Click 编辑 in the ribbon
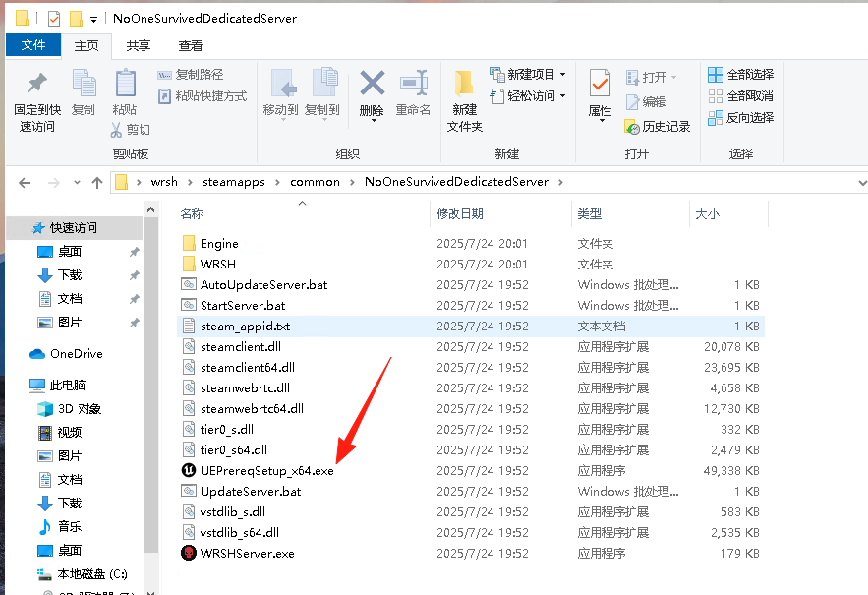Screen dimensions: 868x595 [x=647, y=102]
